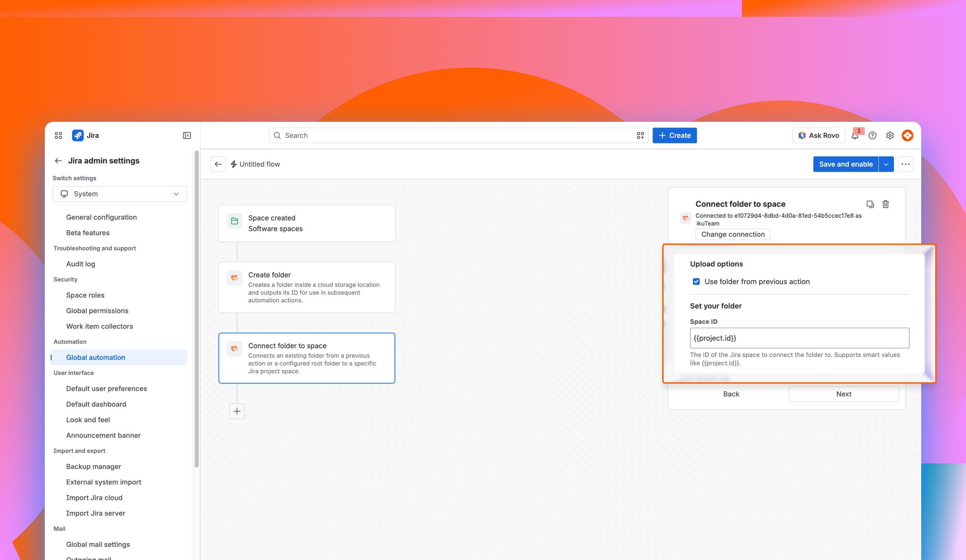The width and height of the screenshot is (966, 560).
Task: Open Space roles page
Action: [85, 295]
